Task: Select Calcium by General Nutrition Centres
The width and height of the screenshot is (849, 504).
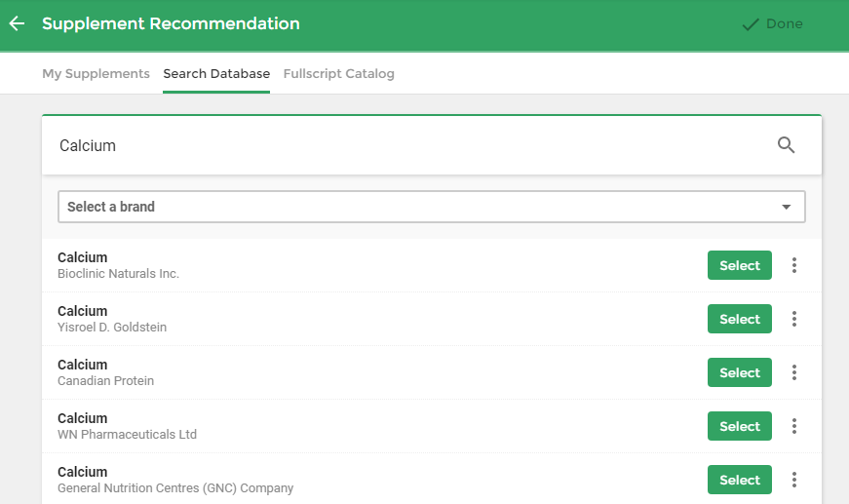Action: (739, 480)
